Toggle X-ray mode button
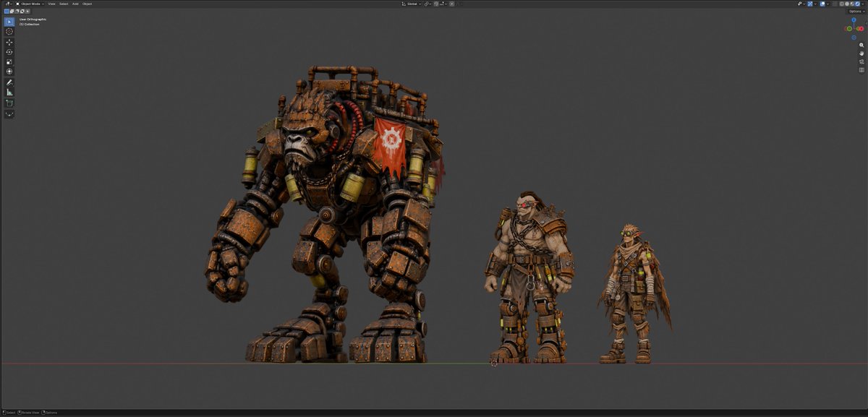868x417 pixels. [835, 4]
